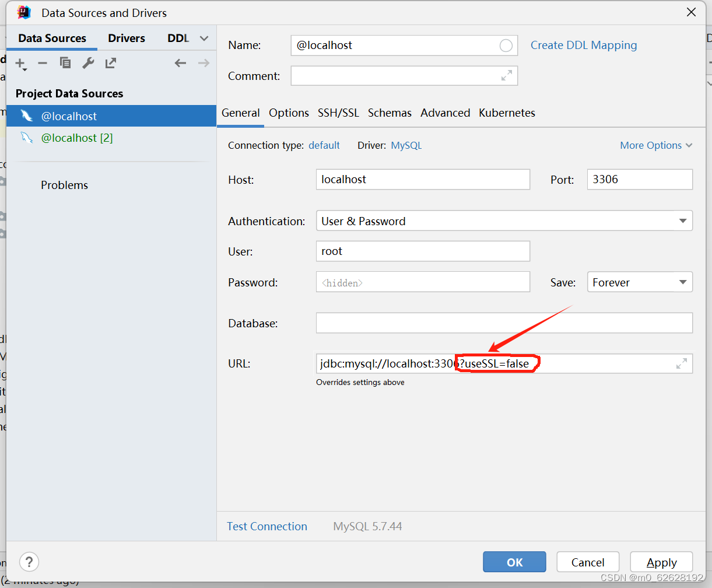Duplicate the selected data source

(65, 63)
